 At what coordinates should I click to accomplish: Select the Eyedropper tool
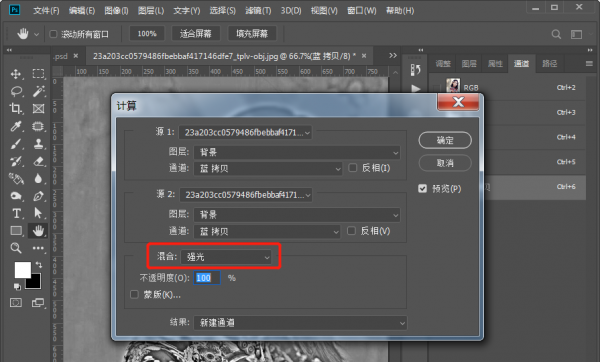16,126
